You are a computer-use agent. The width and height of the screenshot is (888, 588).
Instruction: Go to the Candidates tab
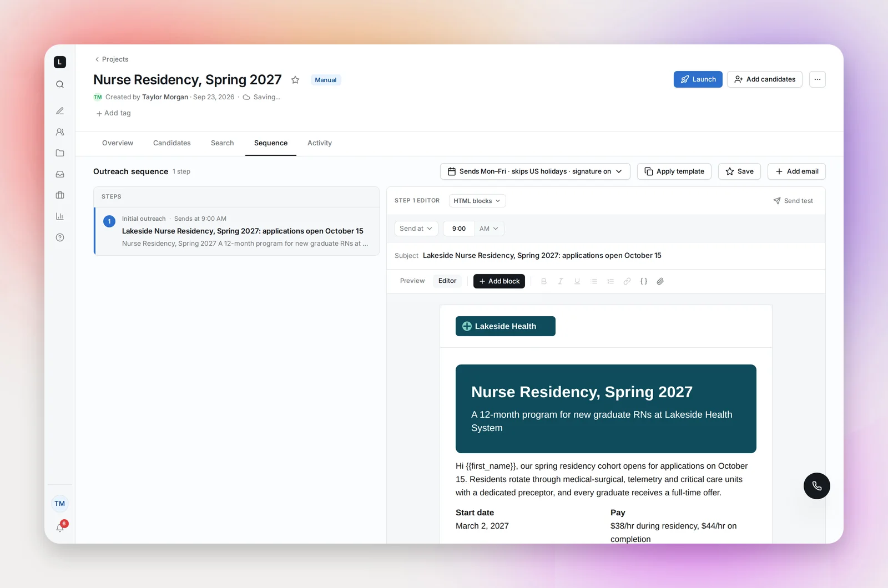(172, 143)
